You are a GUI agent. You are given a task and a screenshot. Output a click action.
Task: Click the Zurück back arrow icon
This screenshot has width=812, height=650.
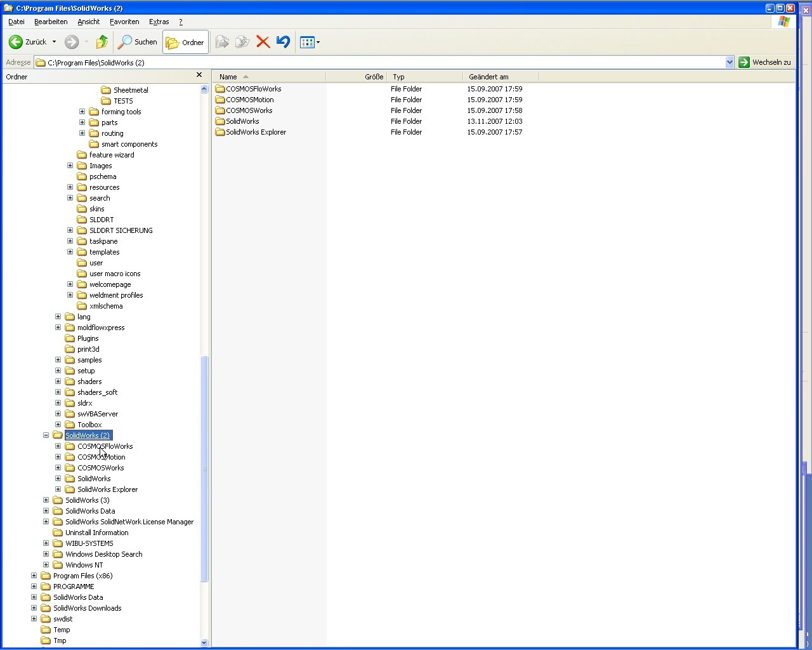point(15,42)
